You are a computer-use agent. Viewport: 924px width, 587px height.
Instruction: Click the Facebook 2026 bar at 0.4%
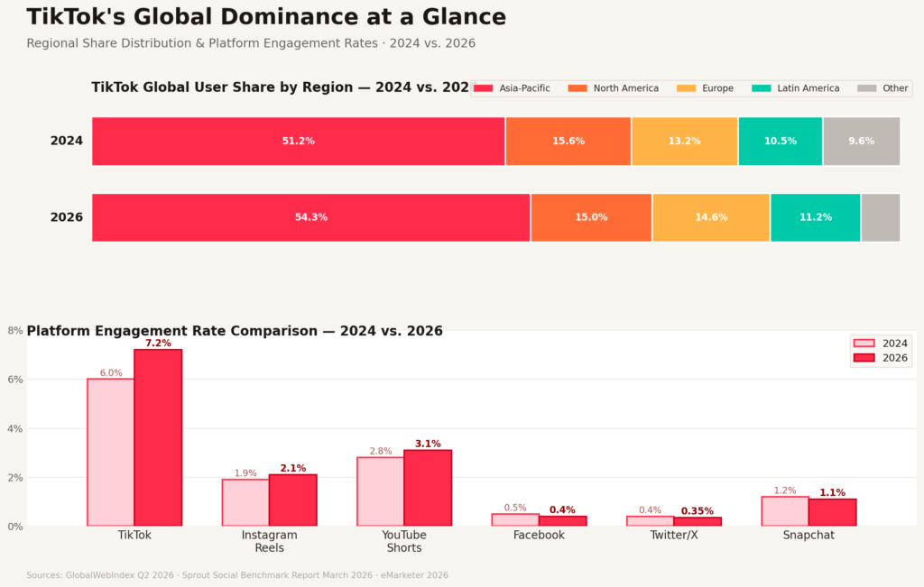[x=563, y=521]
